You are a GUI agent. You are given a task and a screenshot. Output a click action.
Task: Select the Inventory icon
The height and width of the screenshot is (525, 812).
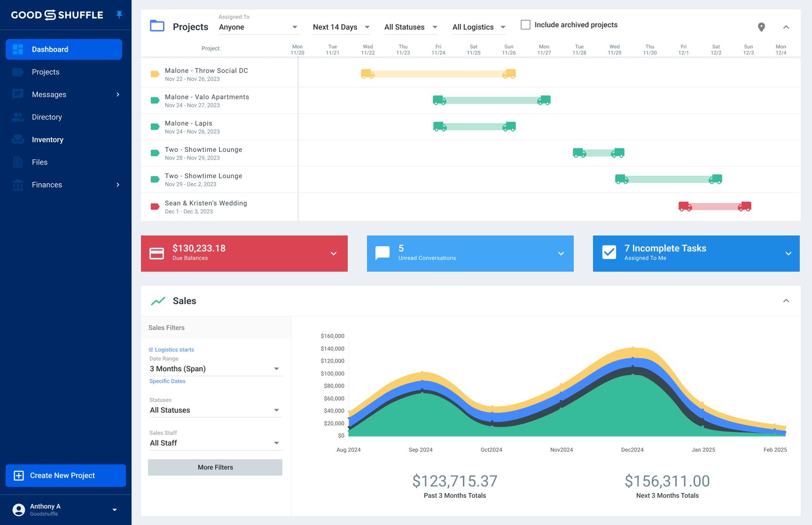(x=18, y=140)
